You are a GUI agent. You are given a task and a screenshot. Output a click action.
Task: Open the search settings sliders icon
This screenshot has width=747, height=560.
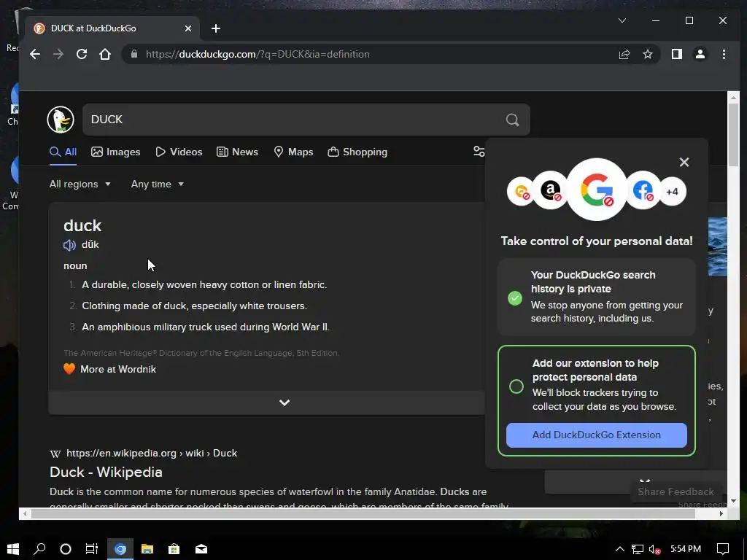tap(479, 152)
